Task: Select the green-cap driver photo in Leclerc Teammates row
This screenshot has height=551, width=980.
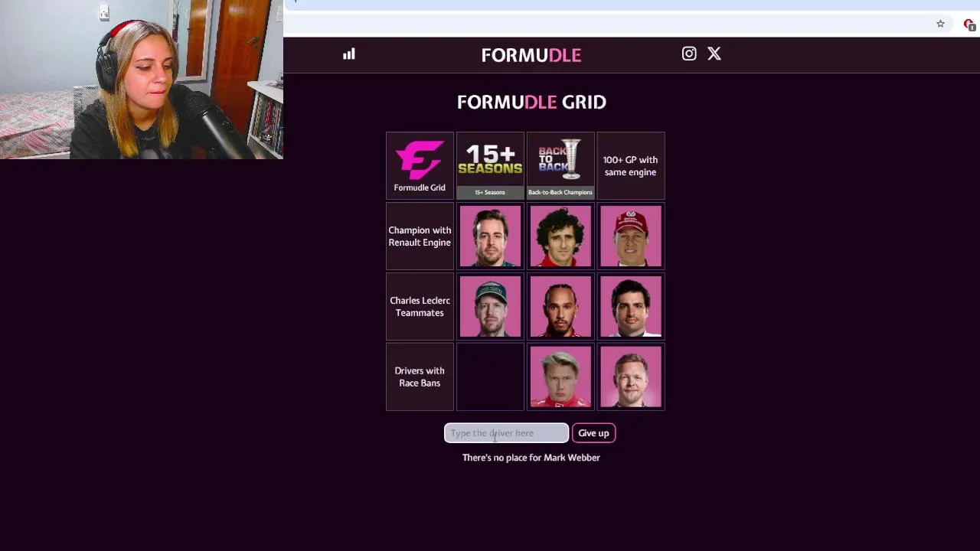Action: (490, 306)
